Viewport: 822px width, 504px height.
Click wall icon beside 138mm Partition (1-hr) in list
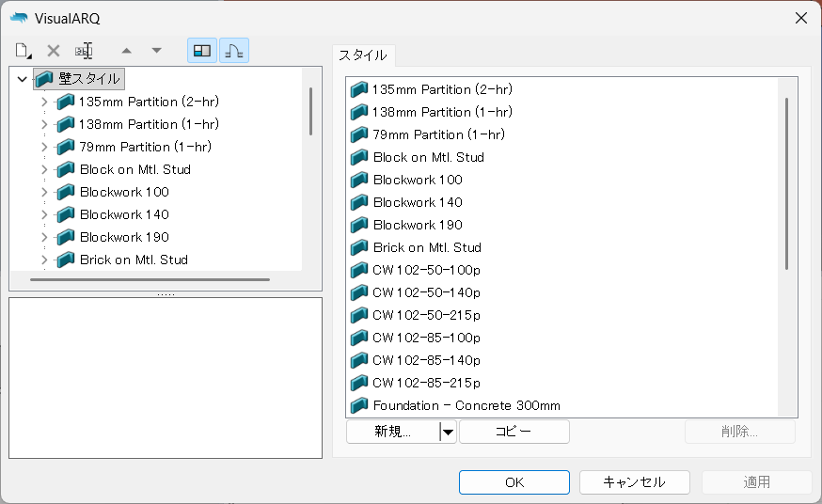tap(359, 112)
